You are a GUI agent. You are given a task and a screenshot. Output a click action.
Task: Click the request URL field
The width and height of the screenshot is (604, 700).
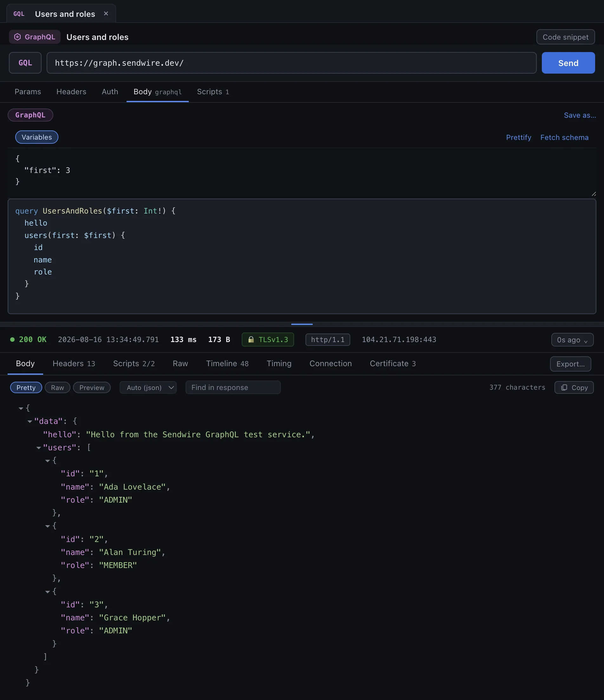(x=291, y=63)
